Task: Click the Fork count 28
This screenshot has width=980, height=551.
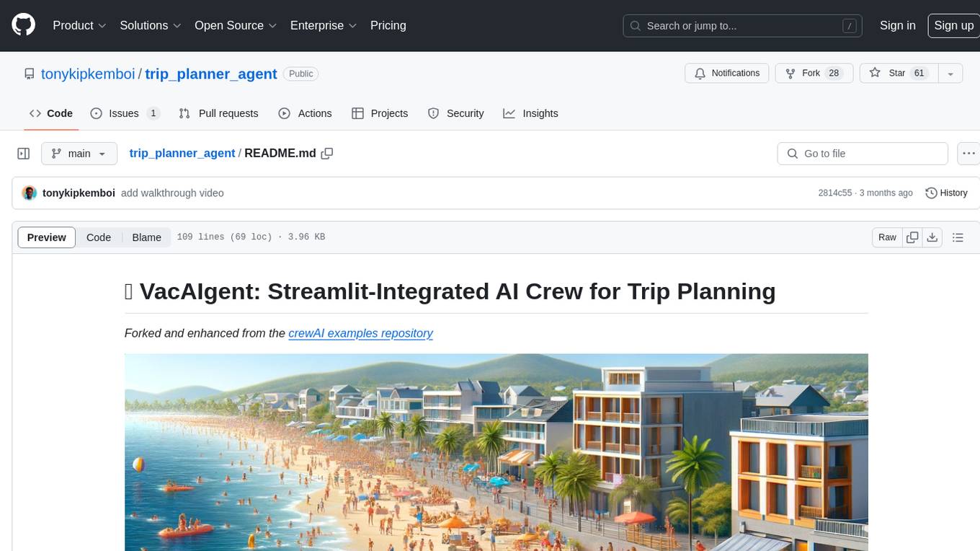Action: click(834, 74)
